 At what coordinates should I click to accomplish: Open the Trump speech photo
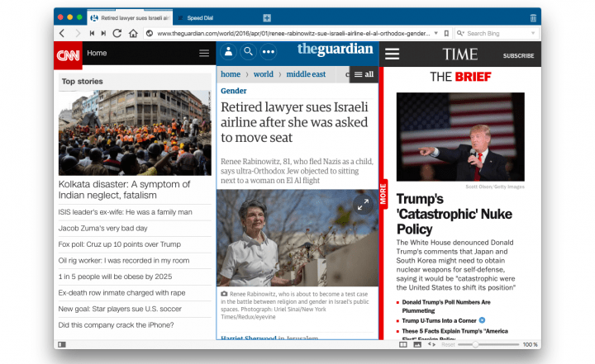(460, 137)
